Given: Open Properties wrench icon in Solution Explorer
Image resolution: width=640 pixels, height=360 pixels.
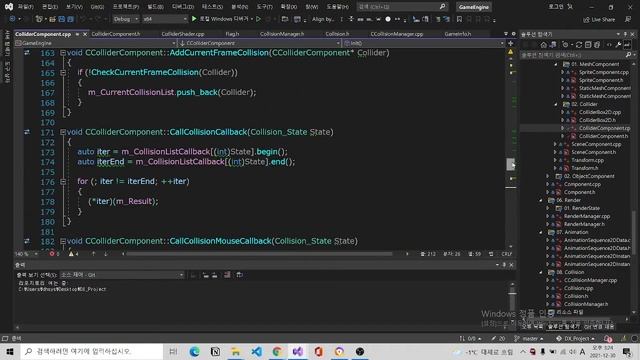Looking at the screenshot, I should (x=618, y=44).
